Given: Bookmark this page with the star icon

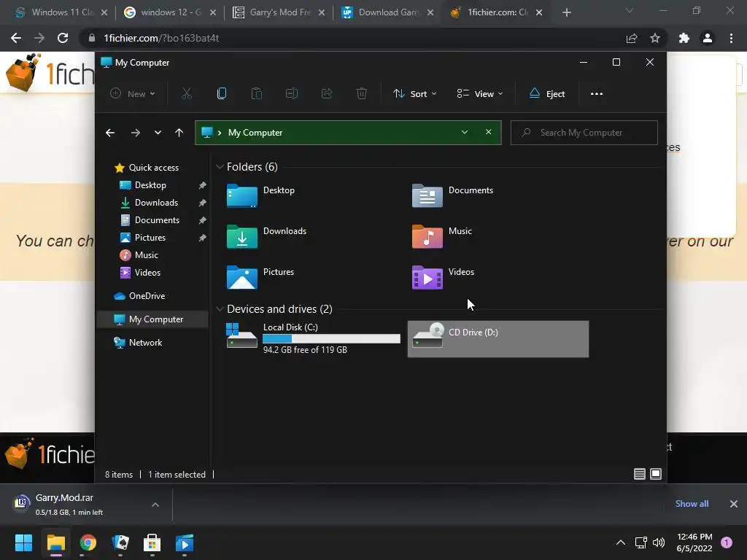Looking at the screenshot, I should [x=655, y=38].
